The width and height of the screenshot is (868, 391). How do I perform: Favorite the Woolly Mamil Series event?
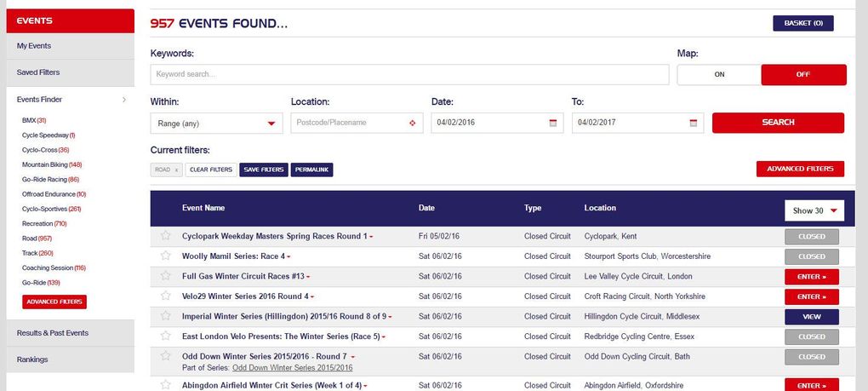click(166, 256)
